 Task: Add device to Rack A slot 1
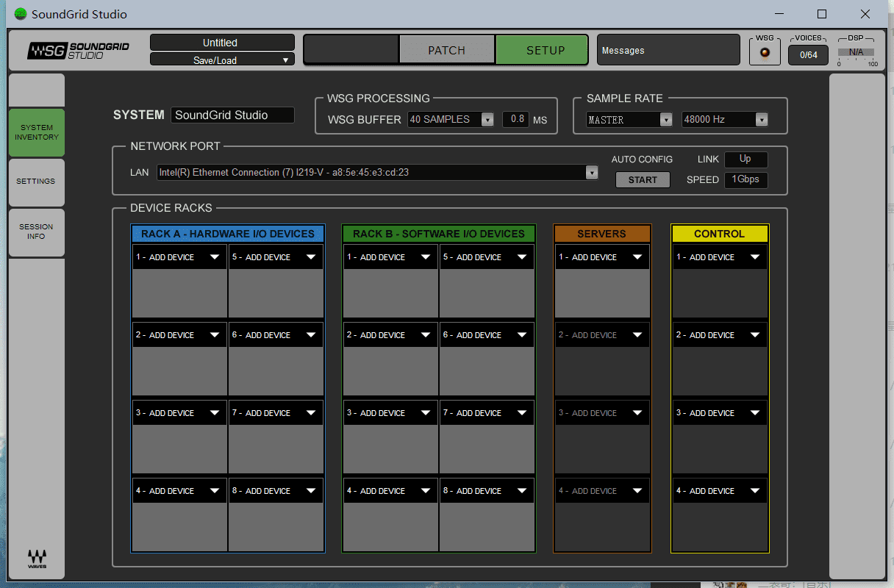coord(179,257)
